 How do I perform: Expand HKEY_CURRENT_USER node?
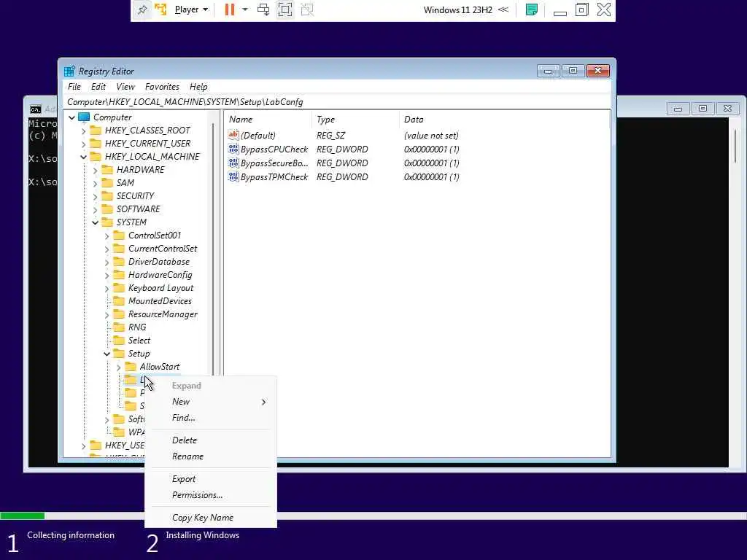pos(83,144)
